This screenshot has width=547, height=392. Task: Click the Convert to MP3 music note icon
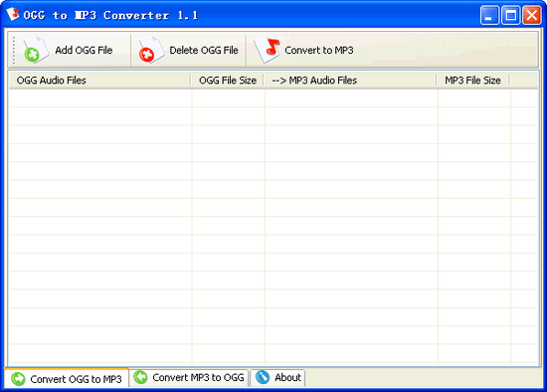(x=267, y=51)
